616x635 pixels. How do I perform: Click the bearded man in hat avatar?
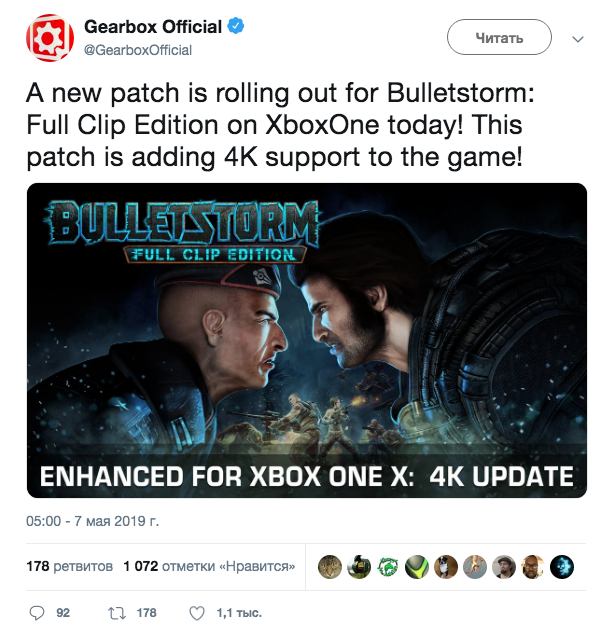point(504,567)
